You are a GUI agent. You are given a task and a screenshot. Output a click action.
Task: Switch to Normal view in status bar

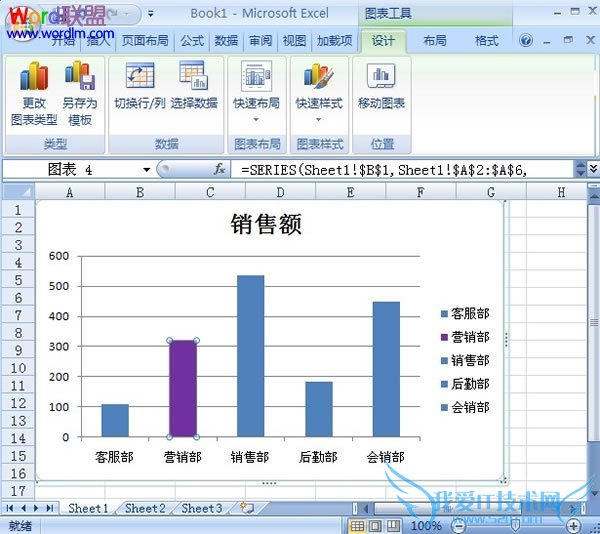[357, 526]
